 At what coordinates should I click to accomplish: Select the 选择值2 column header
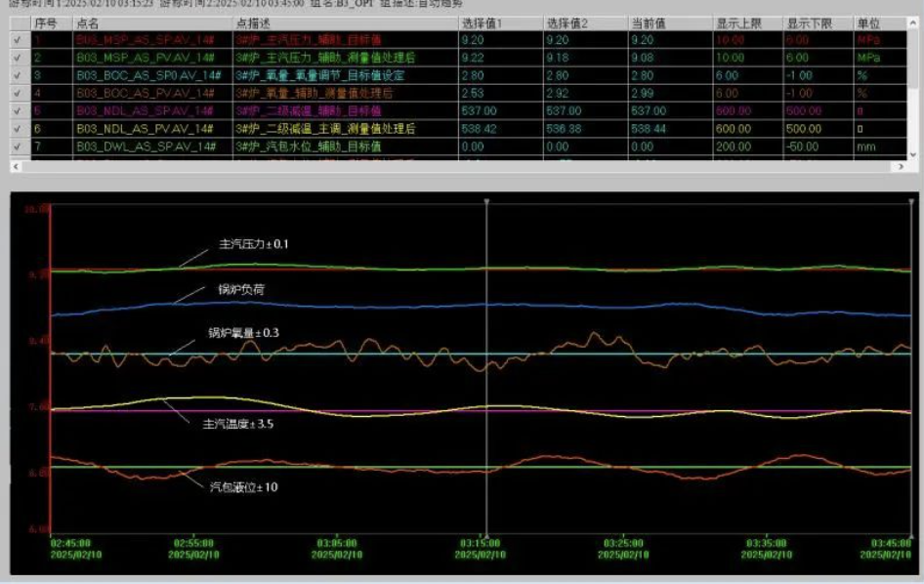coord(585,23)
